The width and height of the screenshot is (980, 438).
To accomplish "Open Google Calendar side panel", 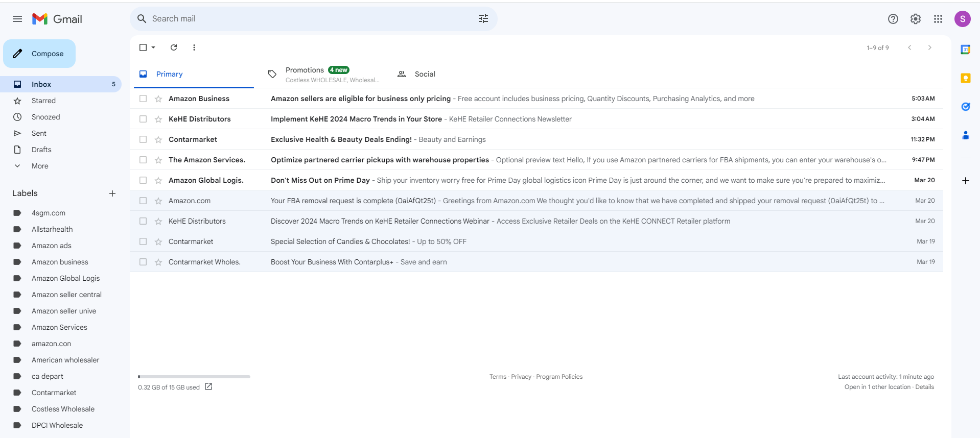I will [966, 50].
